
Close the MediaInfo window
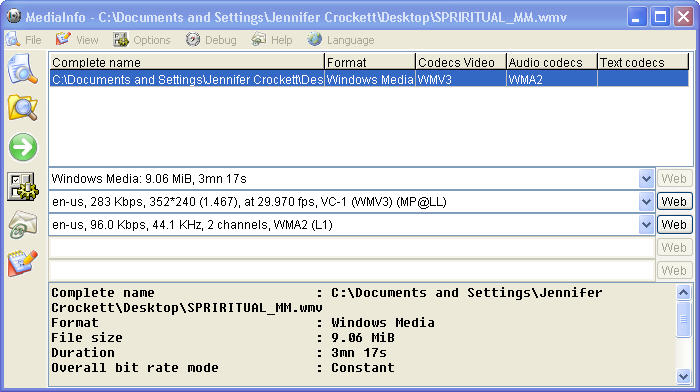tap(683, 17)
